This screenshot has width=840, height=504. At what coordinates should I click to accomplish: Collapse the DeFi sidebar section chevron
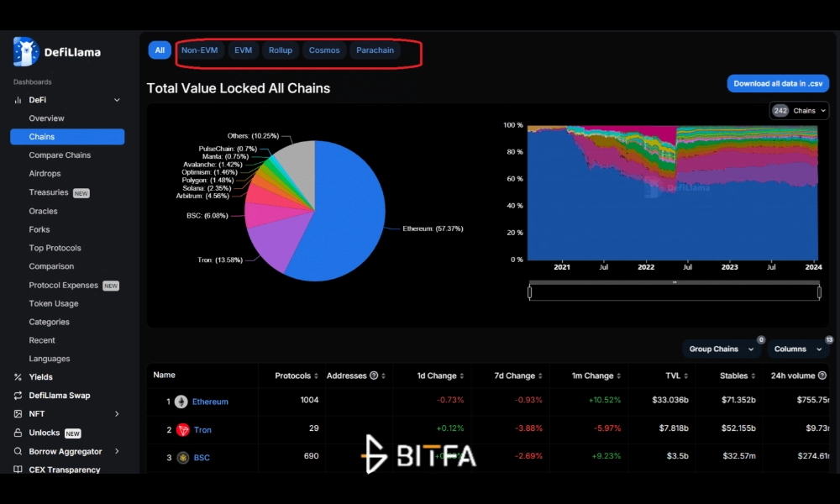click(117, 100)
